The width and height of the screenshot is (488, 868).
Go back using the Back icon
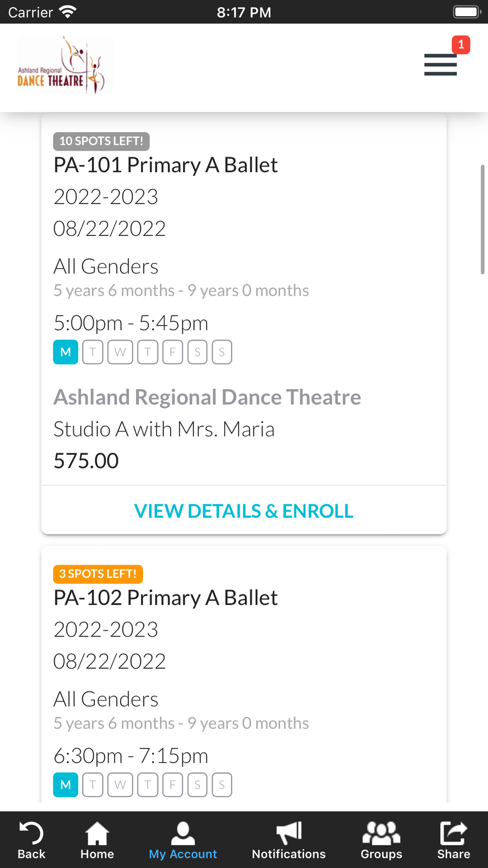pos(31,840)
